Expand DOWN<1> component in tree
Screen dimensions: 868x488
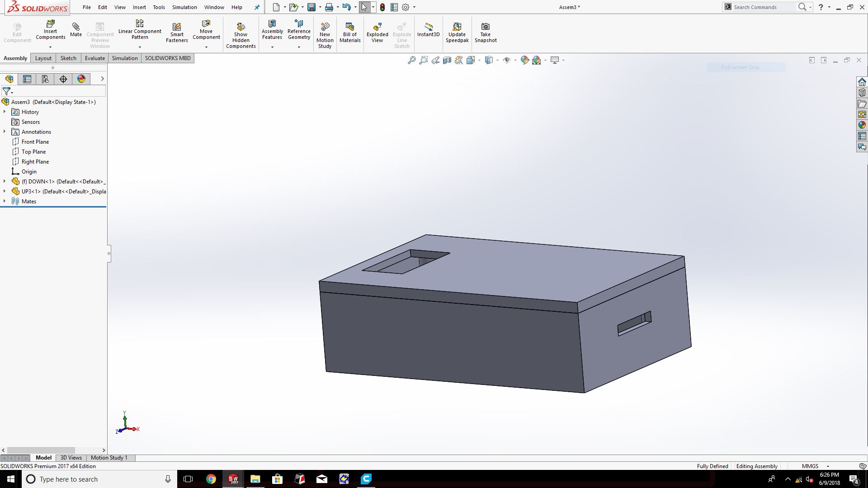5,181
